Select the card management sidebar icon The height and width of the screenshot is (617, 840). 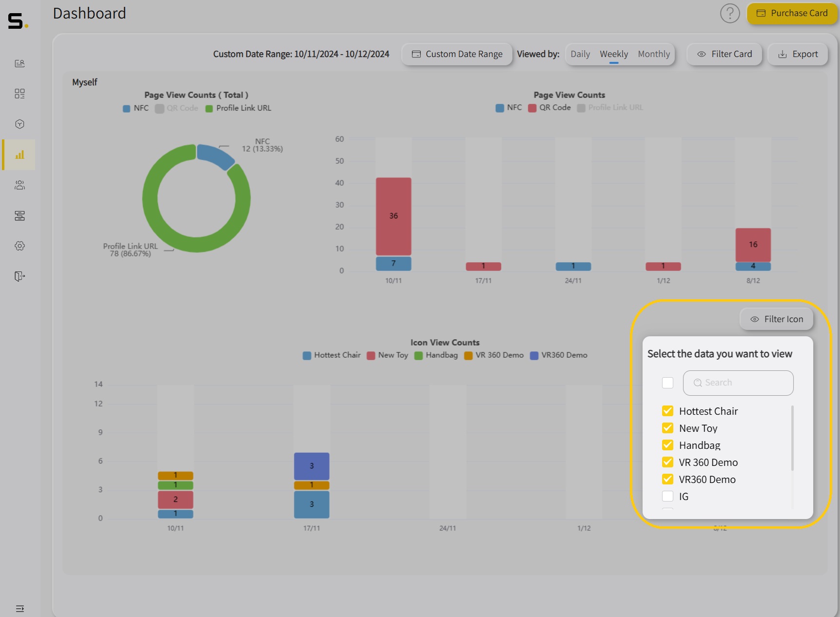click(x=20, y=216)
